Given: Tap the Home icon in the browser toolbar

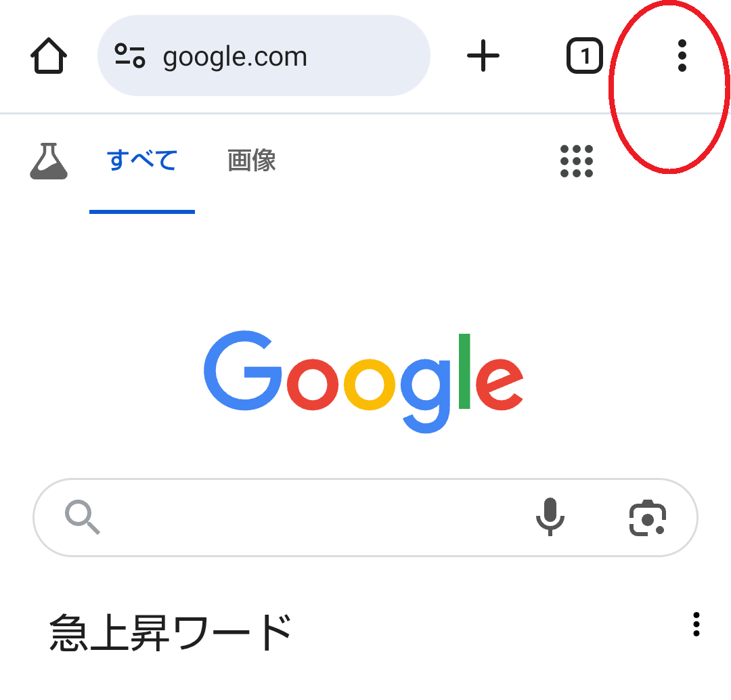Looking at the screenshot, I should click(x=49, y=56).
